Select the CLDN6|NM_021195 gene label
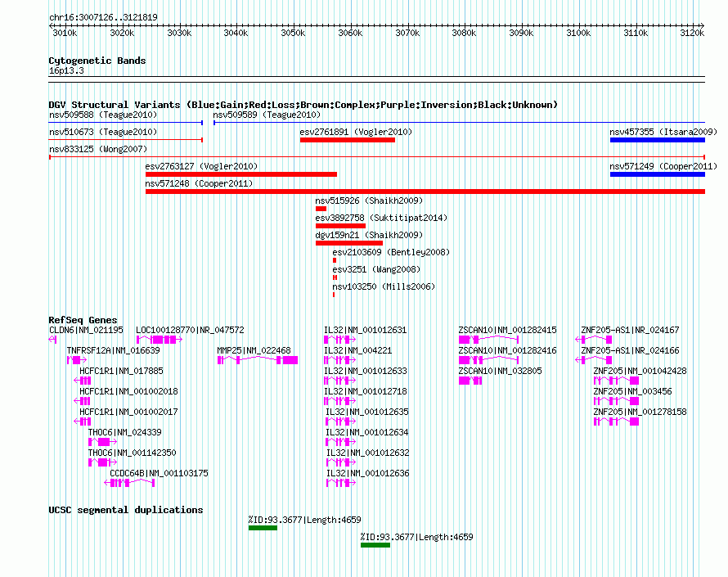 pos(86,330)
